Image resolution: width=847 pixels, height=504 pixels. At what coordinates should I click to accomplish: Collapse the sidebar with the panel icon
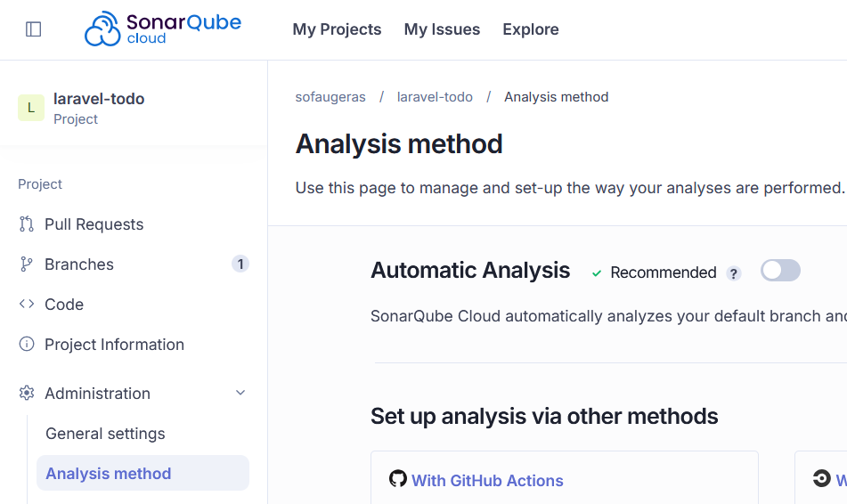tap(34, 29)
